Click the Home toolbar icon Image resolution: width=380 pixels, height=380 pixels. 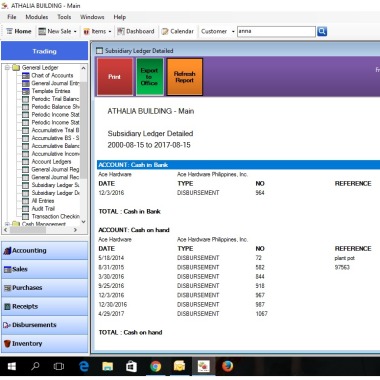pos(9,31)
